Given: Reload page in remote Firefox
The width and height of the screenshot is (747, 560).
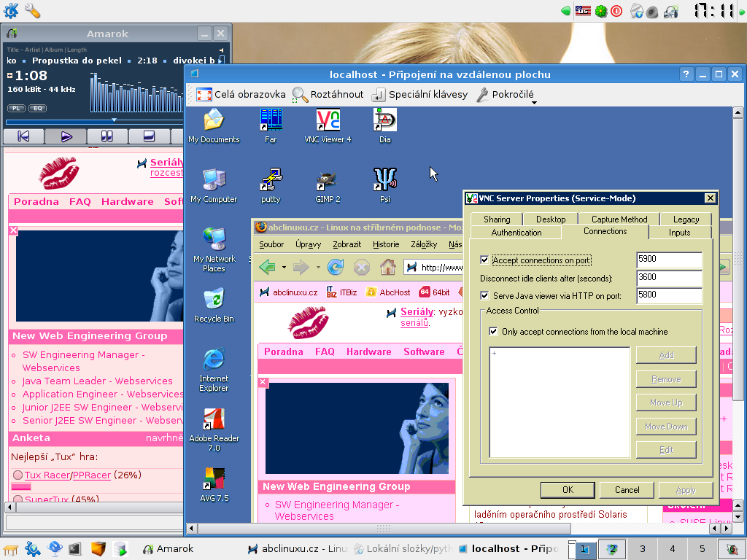Looking at the screenshot, I should [336, 267].
